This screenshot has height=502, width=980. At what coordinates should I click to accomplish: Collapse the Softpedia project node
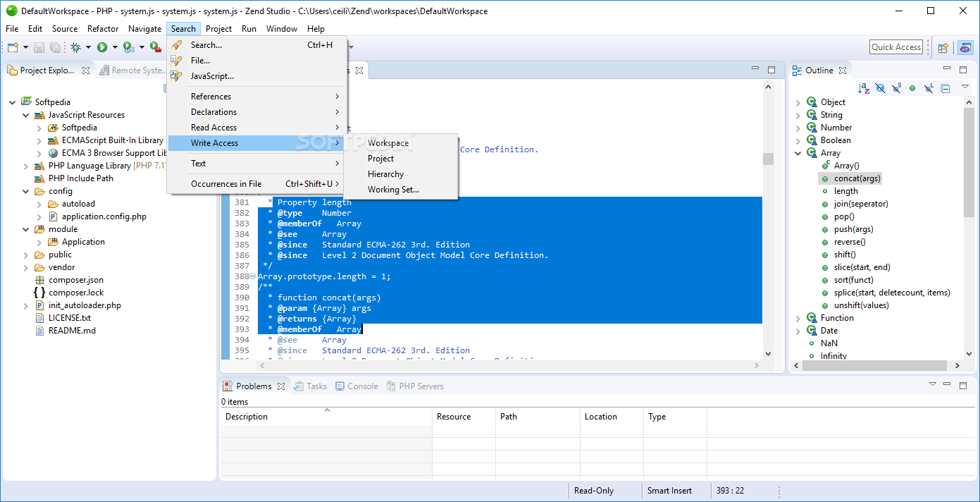tap(13, 102)
